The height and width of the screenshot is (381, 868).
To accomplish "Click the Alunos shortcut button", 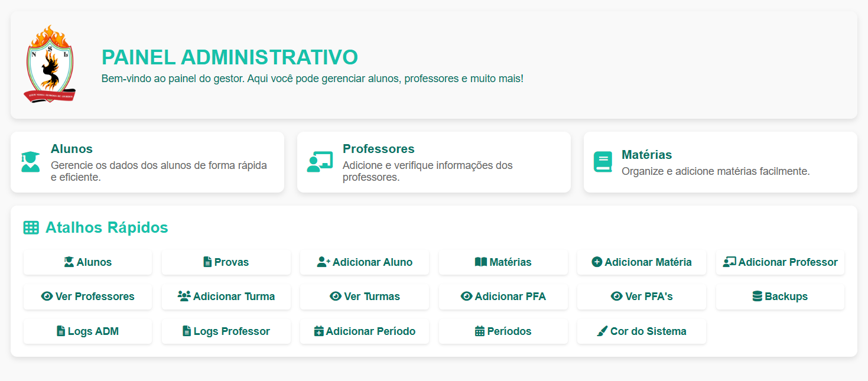I will (x=87, y=262).
